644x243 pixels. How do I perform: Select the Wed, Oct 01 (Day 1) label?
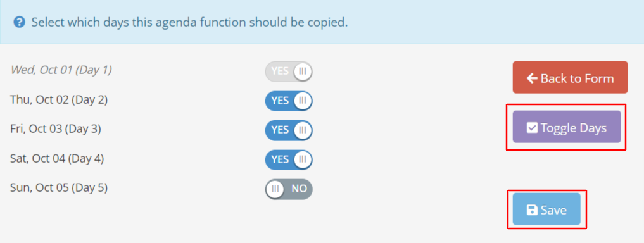point(61,70)
